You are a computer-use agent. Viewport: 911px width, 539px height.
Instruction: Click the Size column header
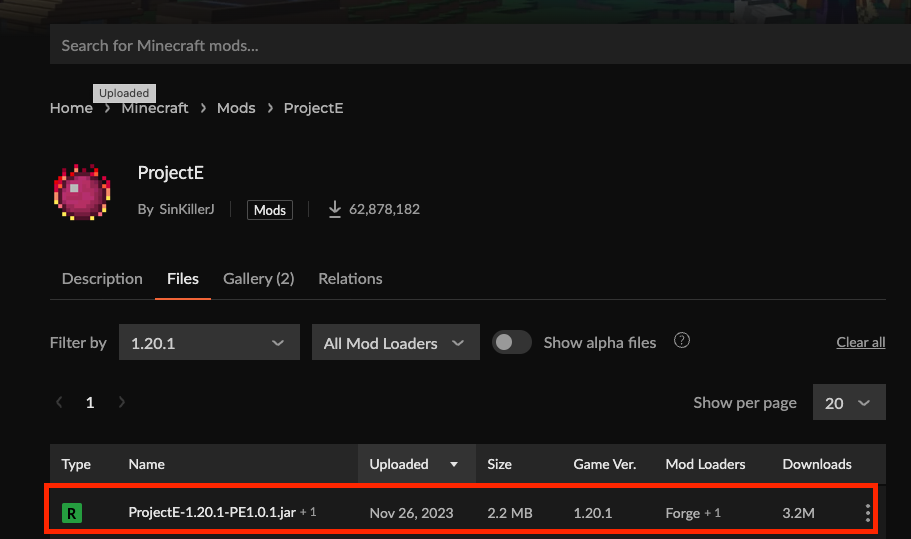pos(499,464)
